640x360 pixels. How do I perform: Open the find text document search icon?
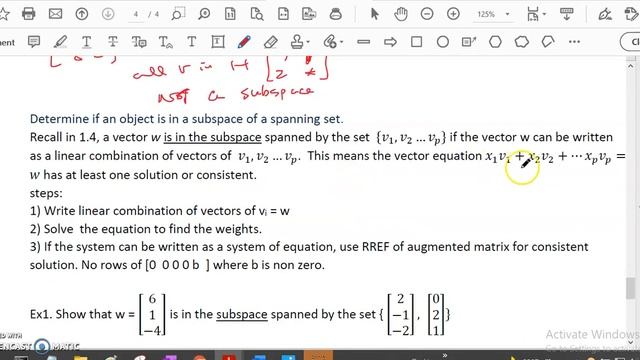(x=257, y=14)
